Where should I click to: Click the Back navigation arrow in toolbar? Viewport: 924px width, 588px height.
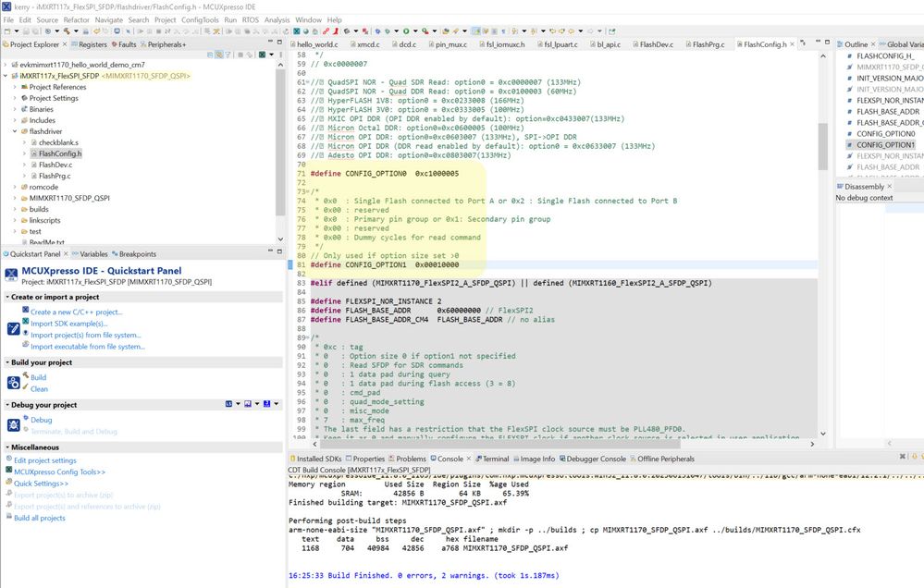point(571,31)
